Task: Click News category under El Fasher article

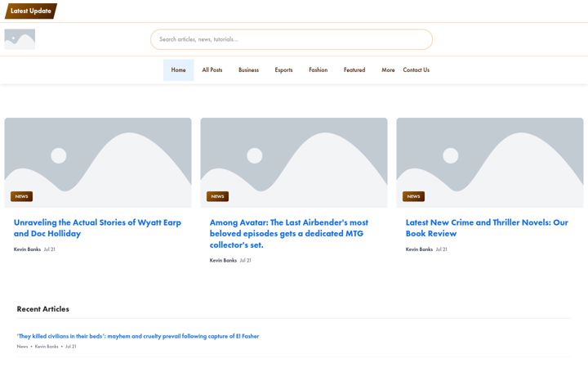Action: pos(23,346)
